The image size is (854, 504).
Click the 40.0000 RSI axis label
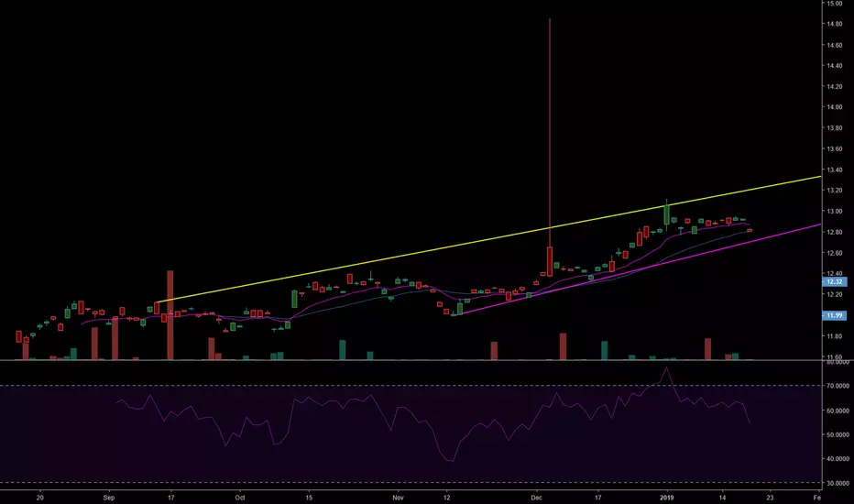(838, 459)
